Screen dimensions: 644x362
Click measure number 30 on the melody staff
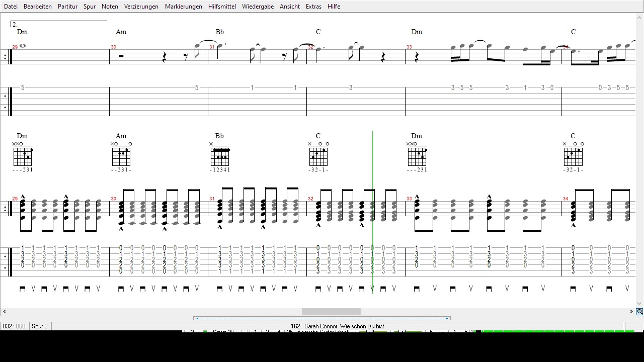114,47
